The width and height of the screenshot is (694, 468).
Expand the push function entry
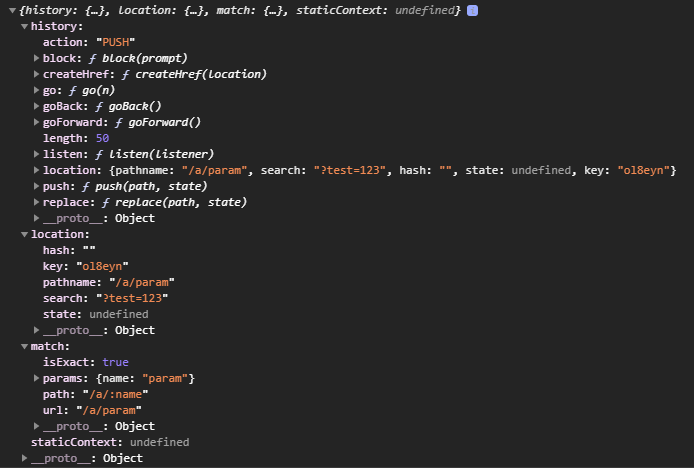36,186
